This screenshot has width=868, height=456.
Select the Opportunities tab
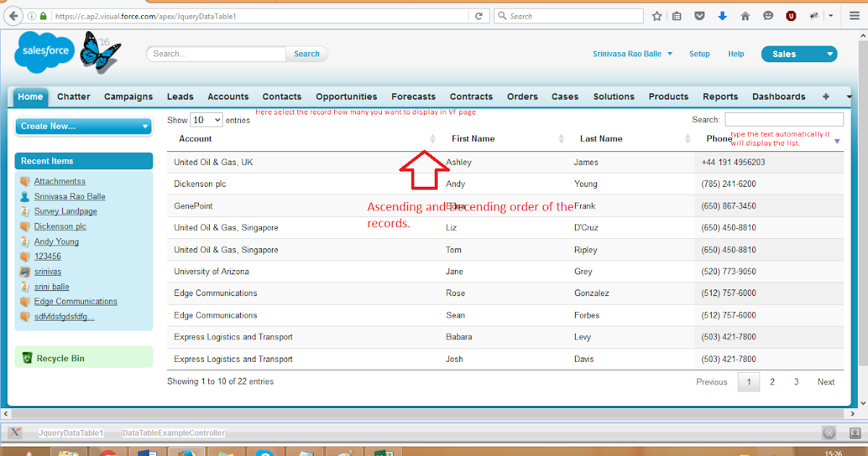(x=346, y=96)
